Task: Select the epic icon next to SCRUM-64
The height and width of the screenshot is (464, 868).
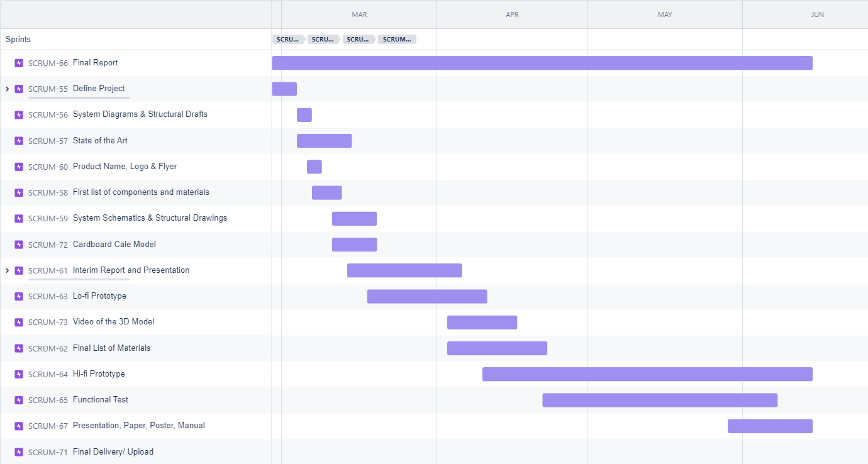Action: click(x=19, y=374)
